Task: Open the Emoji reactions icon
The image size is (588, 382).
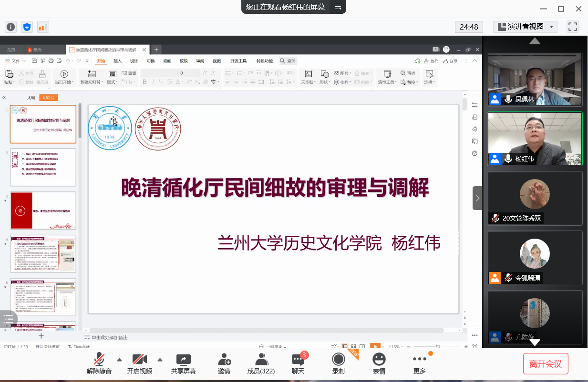Action: tap(379, 363)
